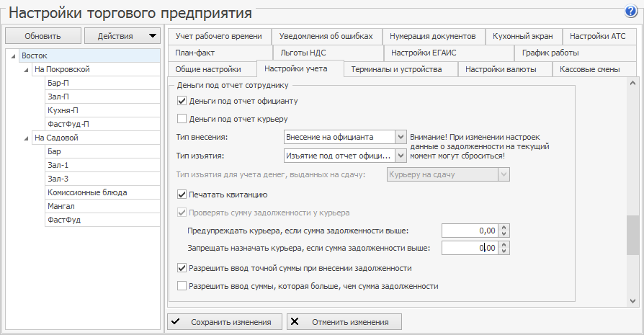Uncheck Печатать квитанцию checkbox
This screenshot has width=644, height=335.
click(x=182, y=195)
